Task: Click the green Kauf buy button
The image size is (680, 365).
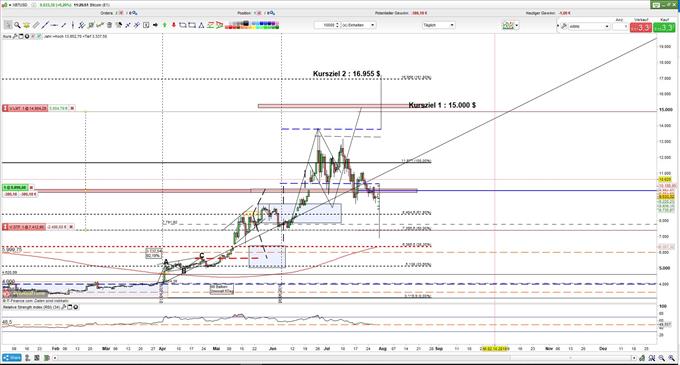Action: click(x=664, y=27)
